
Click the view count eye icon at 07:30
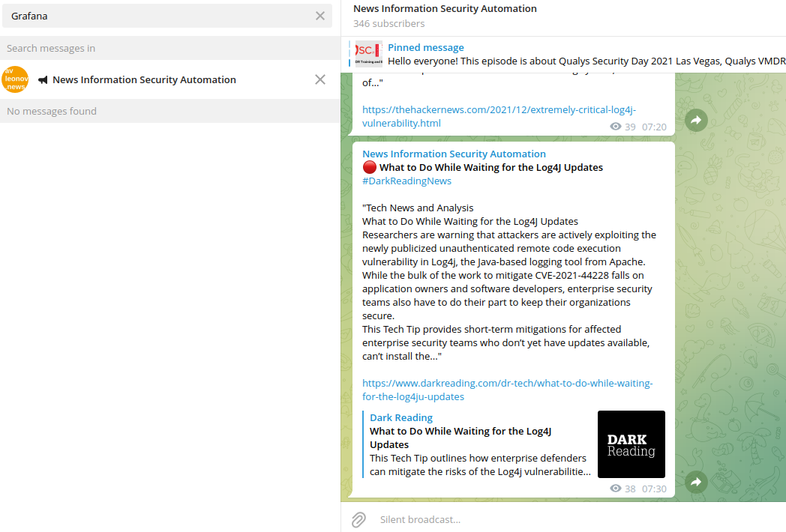[616, 489]
